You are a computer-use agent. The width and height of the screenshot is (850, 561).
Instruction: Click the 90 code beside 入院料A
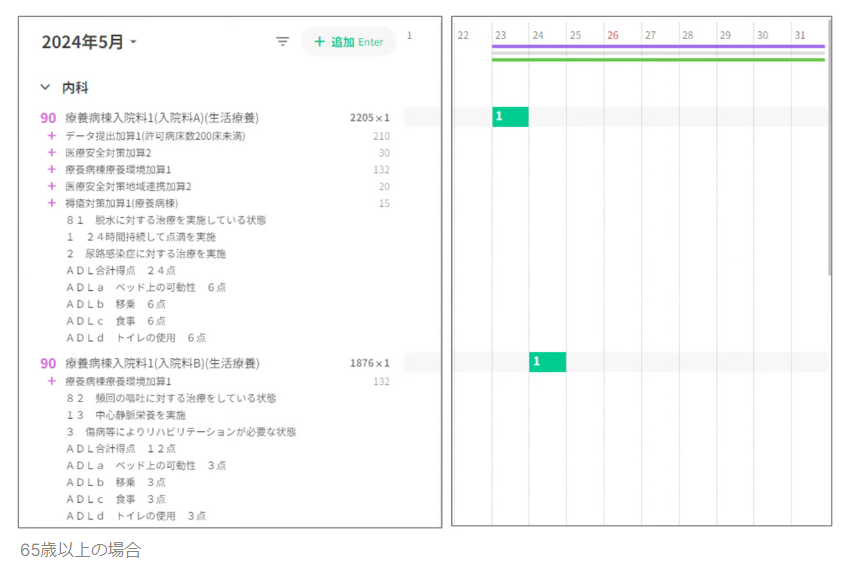[48, 118]
